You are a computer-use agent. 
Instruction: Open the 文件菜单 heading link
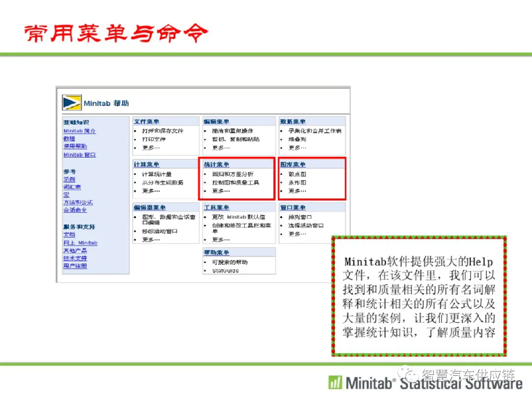tap(147, 122)
